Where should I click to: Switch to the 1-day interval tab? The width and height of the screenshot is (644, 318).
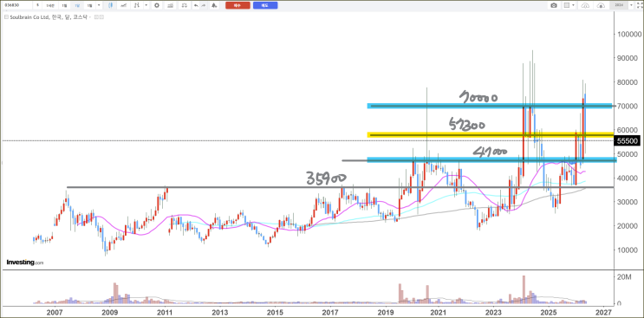pyautogui.click(x=64, y=5)
